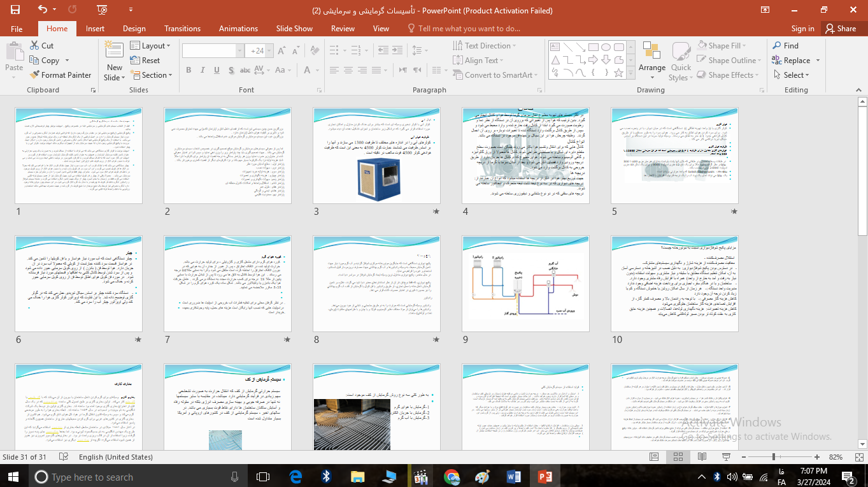Click the Save icon in title bar
Screen dimensions: 868x487
[x=15, y=10]
